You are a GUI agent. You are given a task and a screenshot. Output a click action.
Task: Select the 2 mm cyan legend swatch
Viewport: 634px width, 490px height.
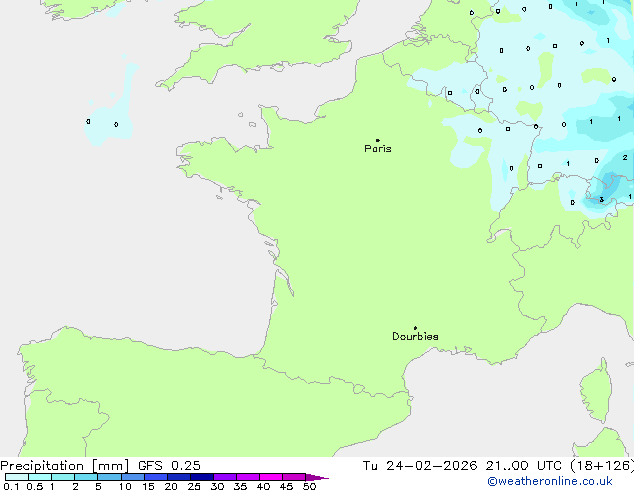coord(86,477)
